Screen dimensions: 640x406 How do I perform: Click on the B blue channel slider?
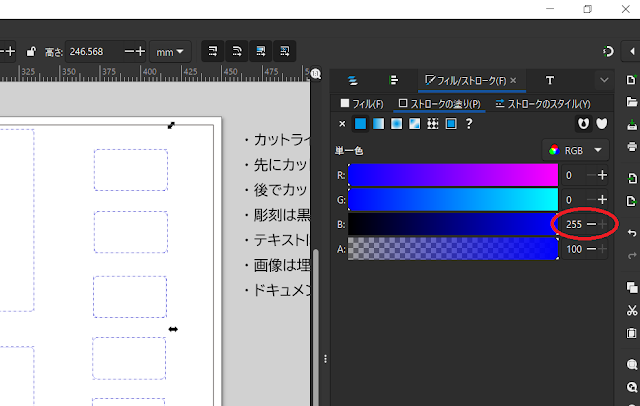[x=453, y=224]
